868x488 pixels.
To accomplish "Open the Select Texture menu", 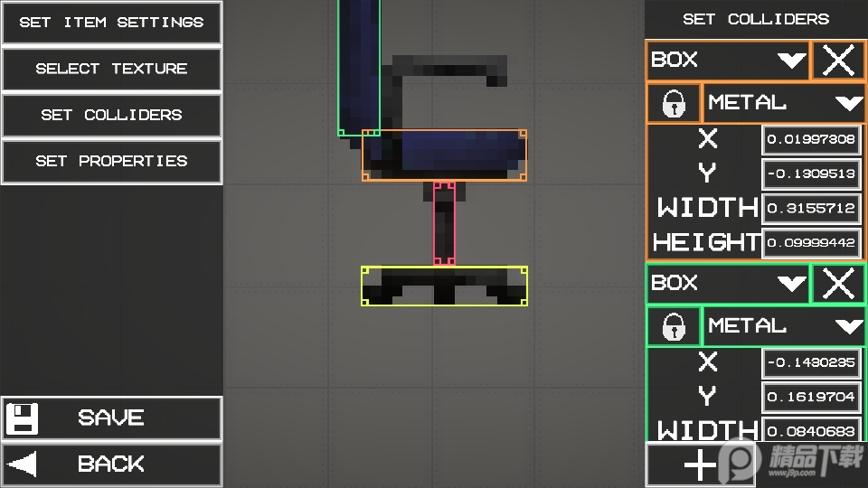I will click(x=111, y=69).
